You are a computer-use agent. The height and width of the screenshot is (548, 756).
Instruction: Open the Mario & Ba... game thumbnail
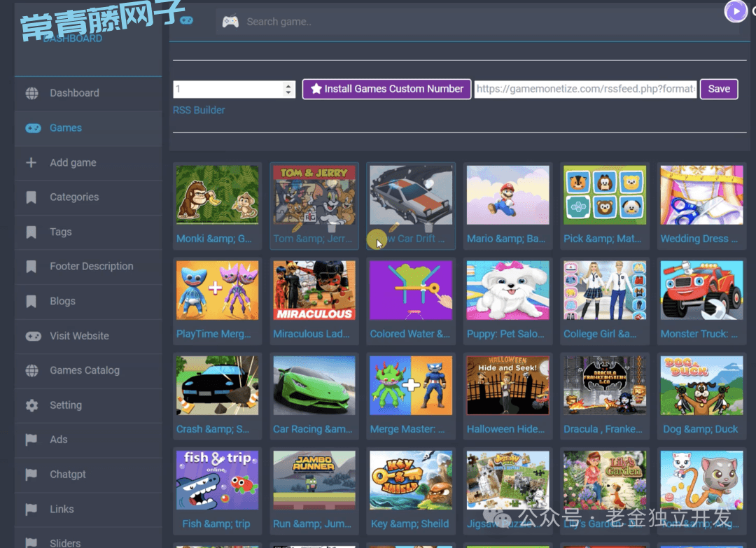pyautogui.click(x=508, y=195)
